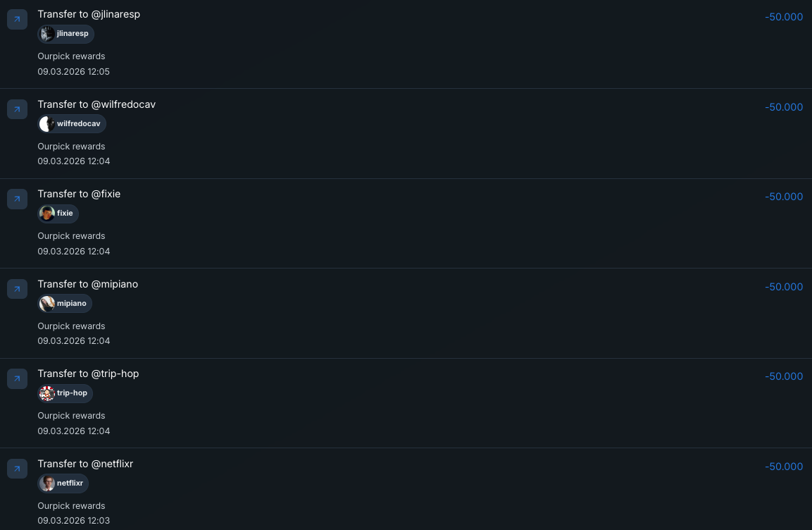Click the transfer arrow icon beside fixie transfer
812x530 pixels.
pyautogui.click(x=17, y=199)
